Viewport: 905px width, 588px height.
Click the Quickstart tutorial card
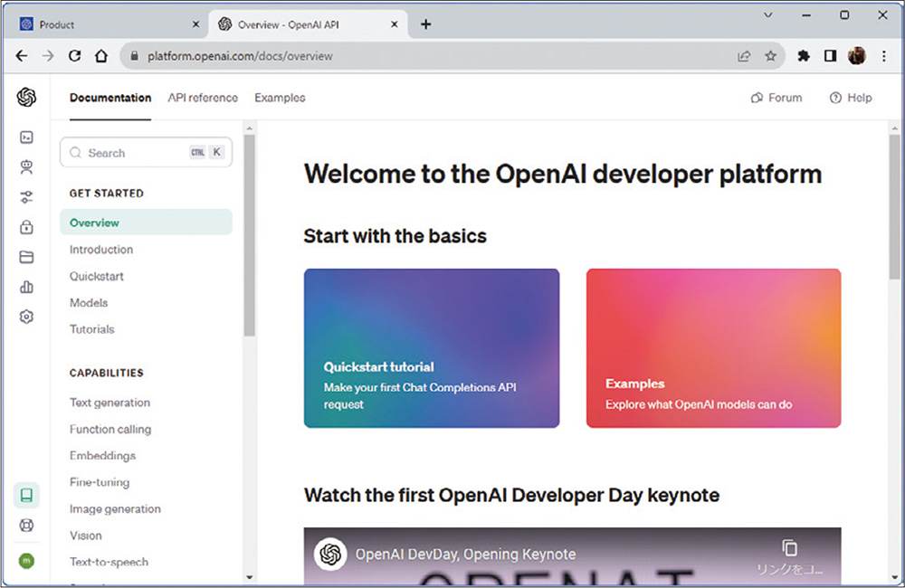click(x=432, y=348)
